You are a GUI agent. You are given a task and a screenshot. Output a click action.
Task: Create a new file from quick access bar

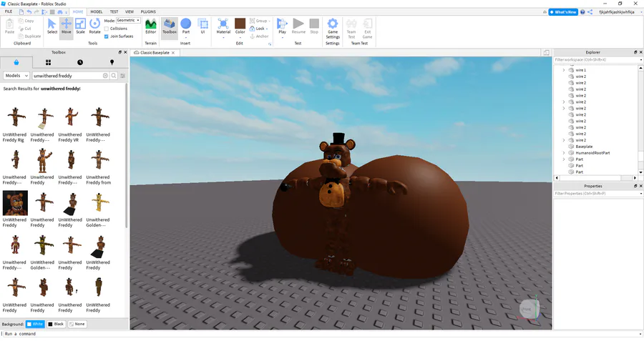pos(21,12)
